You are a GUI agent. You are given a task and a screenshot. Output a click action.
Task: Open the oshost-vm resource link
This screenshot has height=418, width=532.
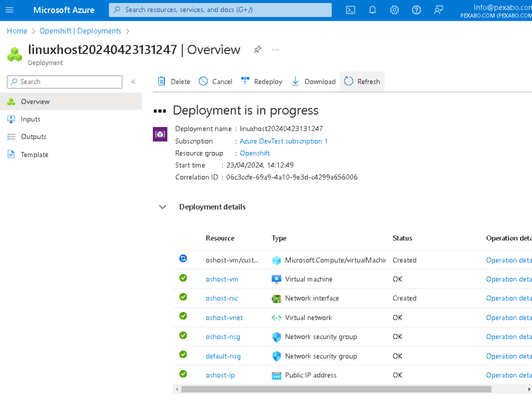(x=222, y=280)
